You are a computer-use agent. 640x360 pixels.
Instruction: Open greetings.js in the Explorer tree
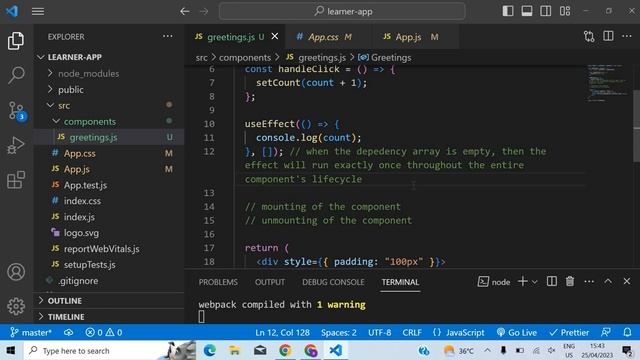(93, 137)
